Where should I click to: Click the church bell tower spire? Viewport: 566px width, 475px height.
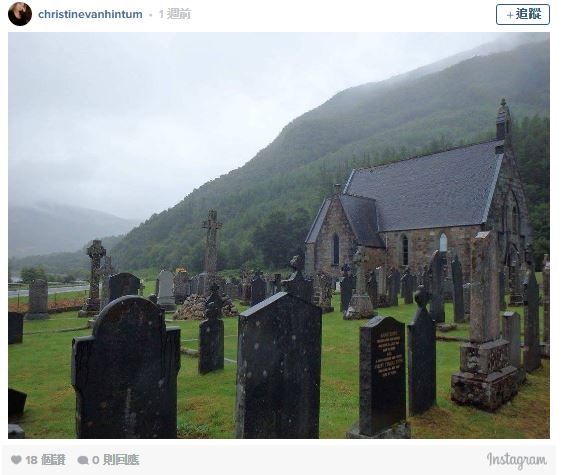504,121
